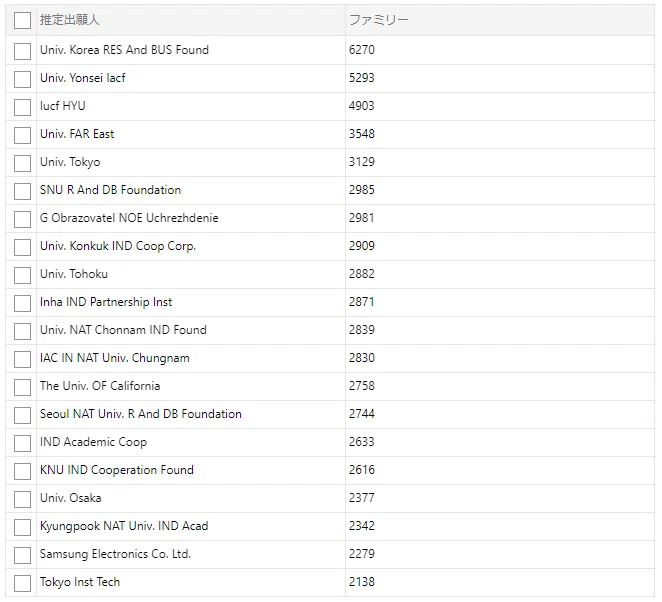Select the KNU IND Cooperation Found name

tap(117, 470)
